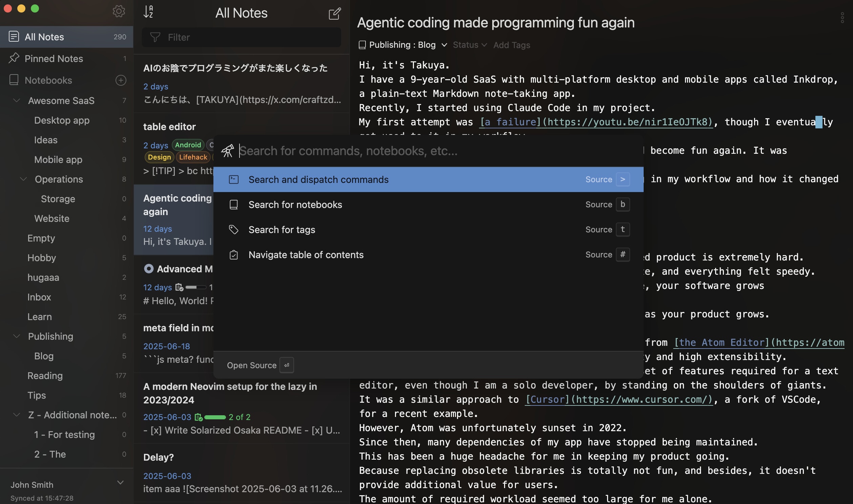Toggle status circle on the Advanced M note
Screen dimensions: 853x504
(x=148, y=269)
